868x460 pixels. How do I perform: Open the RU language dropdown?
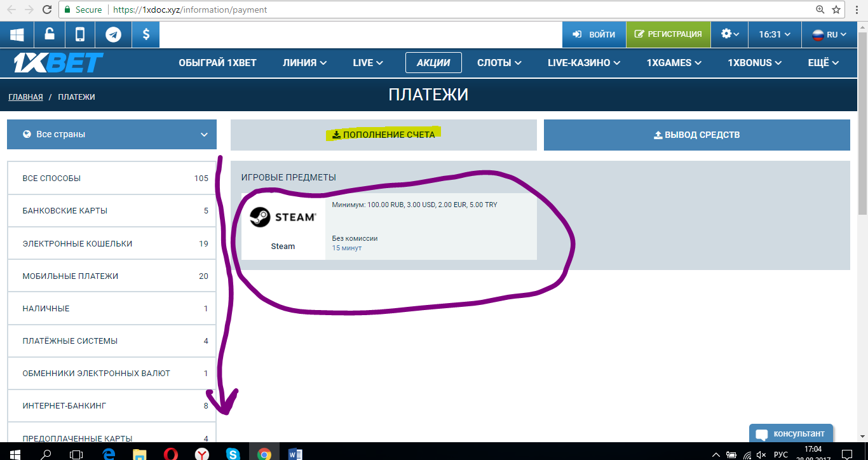tap(829, 34)
